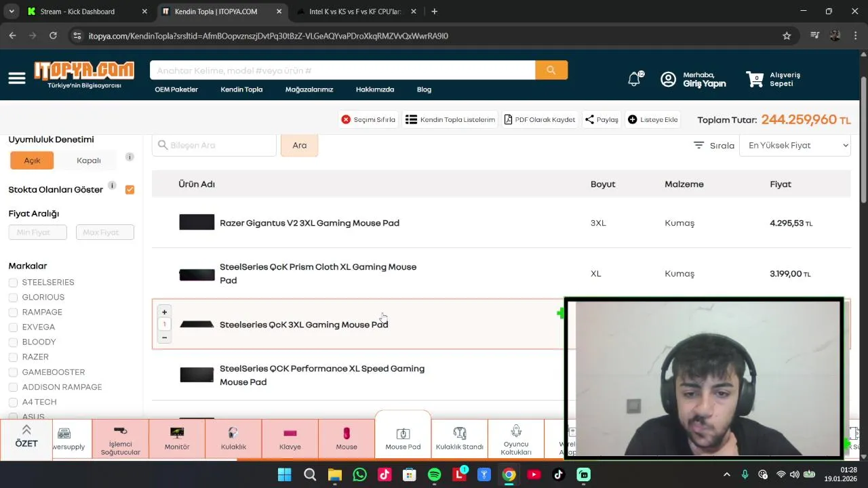868x488 pixels.
Task: Uncheck Stokta Olanları Göster checkbox
Action: [x=130, y=190]
